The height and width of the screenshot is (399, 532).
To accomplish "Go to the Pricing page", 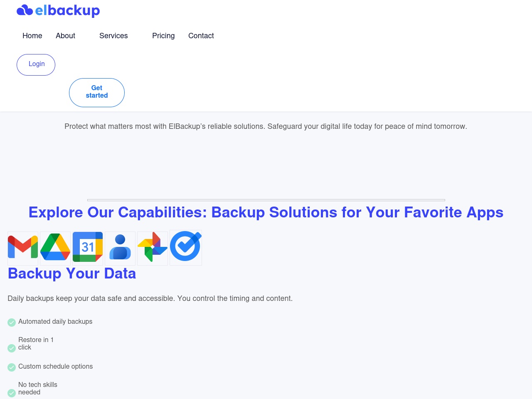I will pyautogui.click(x=163, y=36).
